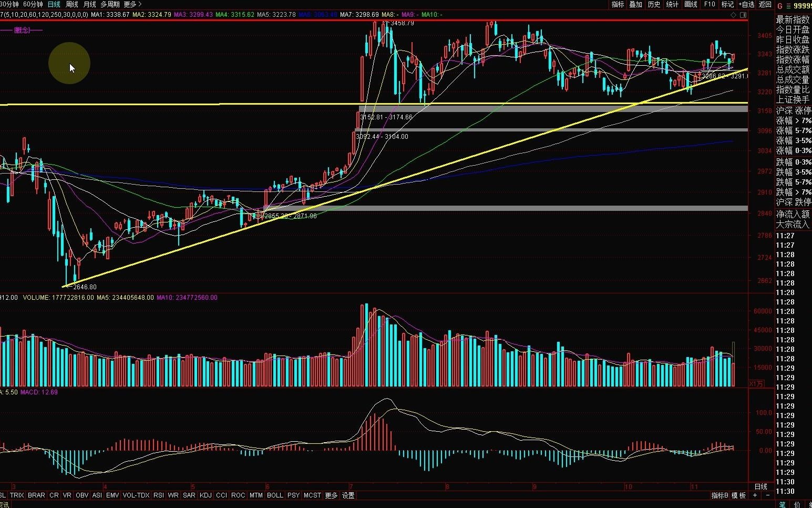Click the MA1: 3338.67 value at top
The image size is (812, 508).
110,15
